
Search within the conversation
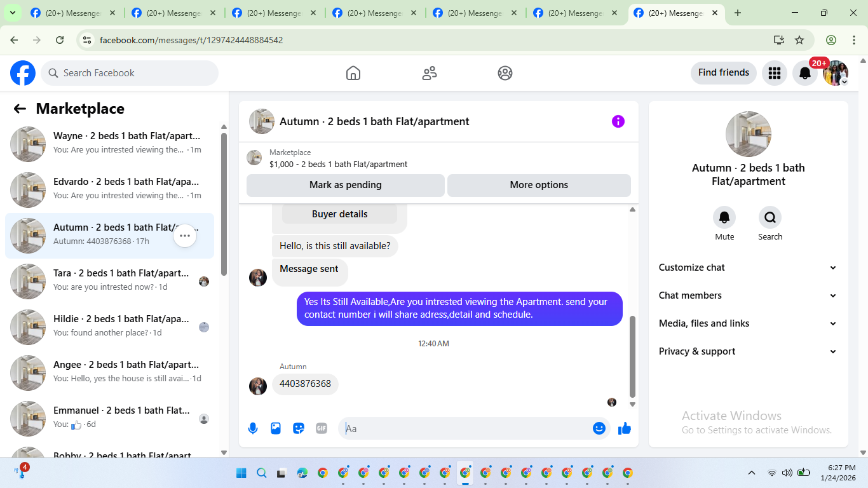pos(770,218)
